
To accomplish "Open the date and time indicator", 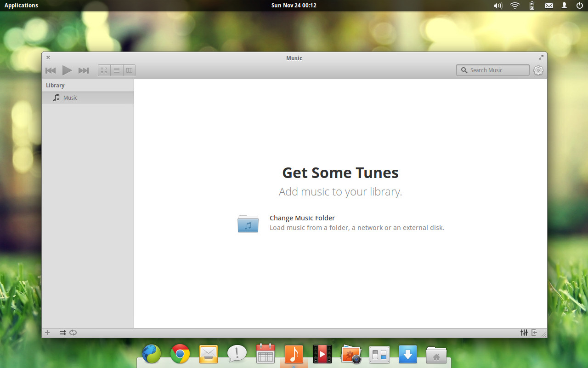I will click(294, 6).
